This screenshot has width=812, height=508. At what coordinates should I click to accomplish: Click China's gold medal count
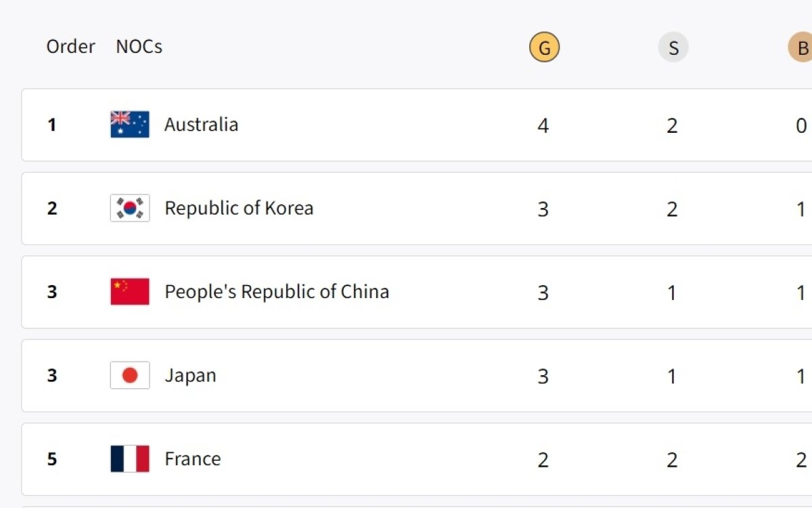tap(543, 293)
